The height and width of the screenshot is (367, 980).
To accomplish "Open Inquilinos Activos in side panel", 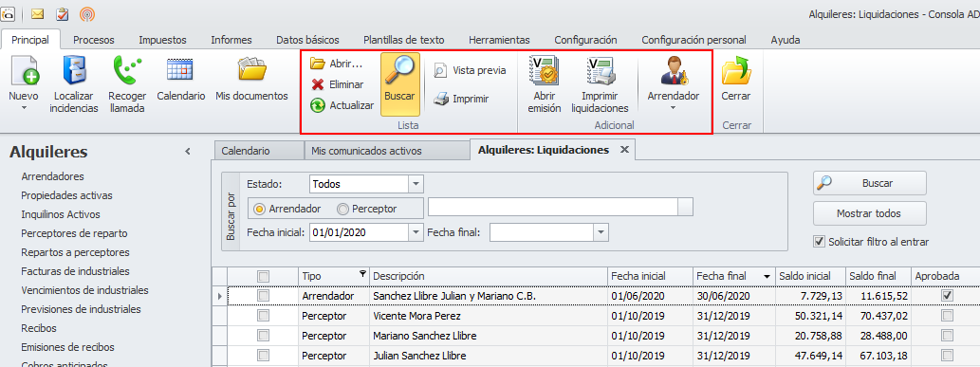I will (x=61, y=214).
